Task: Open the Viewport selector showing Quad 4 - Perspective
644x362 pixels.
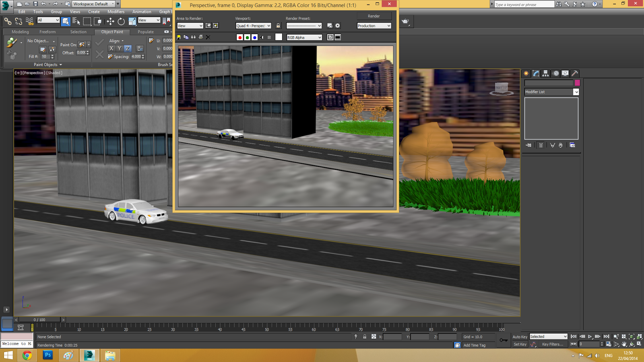Action: (x=253, y=25)
